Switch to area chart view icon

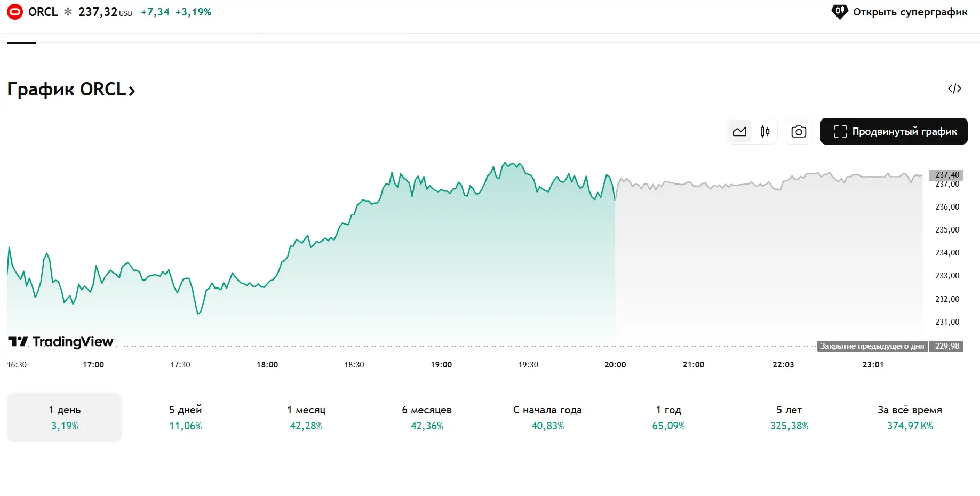coord(739,132)
